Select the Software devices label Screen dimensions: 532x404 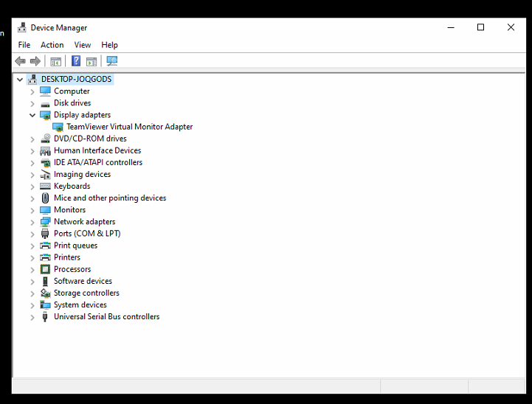[83, 281]
